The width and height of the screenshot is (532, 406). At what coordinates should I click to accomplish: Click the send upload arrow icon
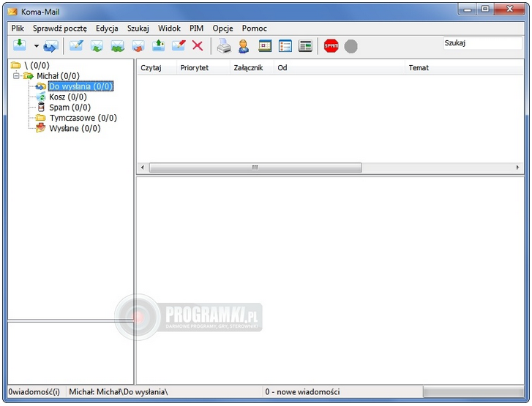coord(159,45)
